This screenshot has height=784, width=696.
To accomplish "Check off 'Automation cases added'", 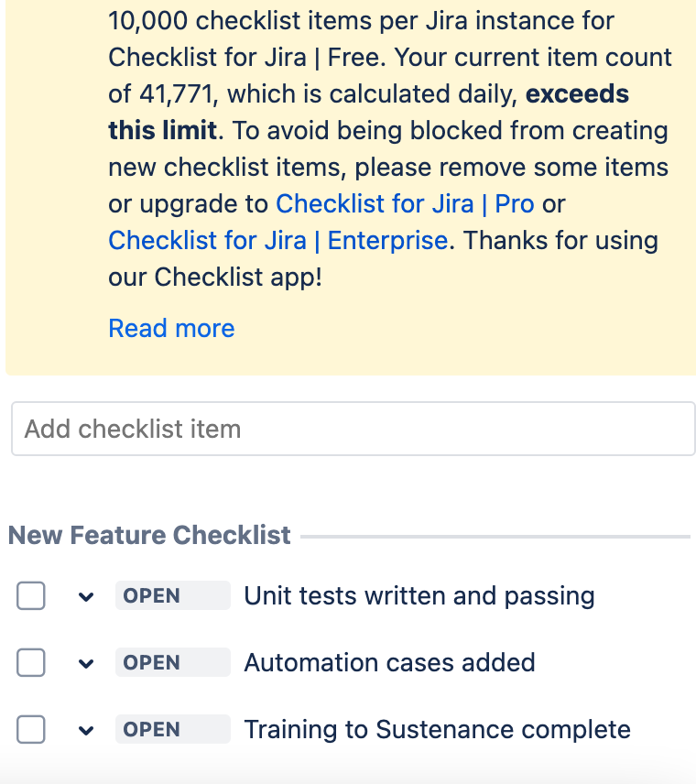I will pos(30,662).
